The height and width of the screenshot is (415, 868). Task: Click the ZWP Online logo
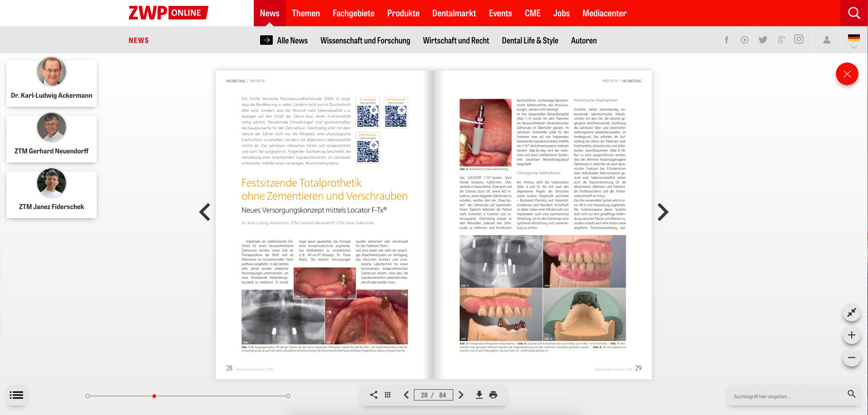168,13
